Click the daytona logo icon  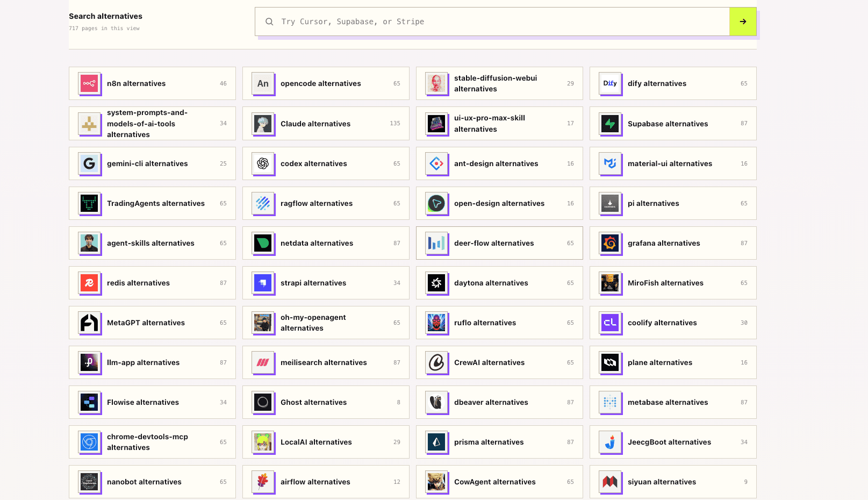(x=436, y=283)
